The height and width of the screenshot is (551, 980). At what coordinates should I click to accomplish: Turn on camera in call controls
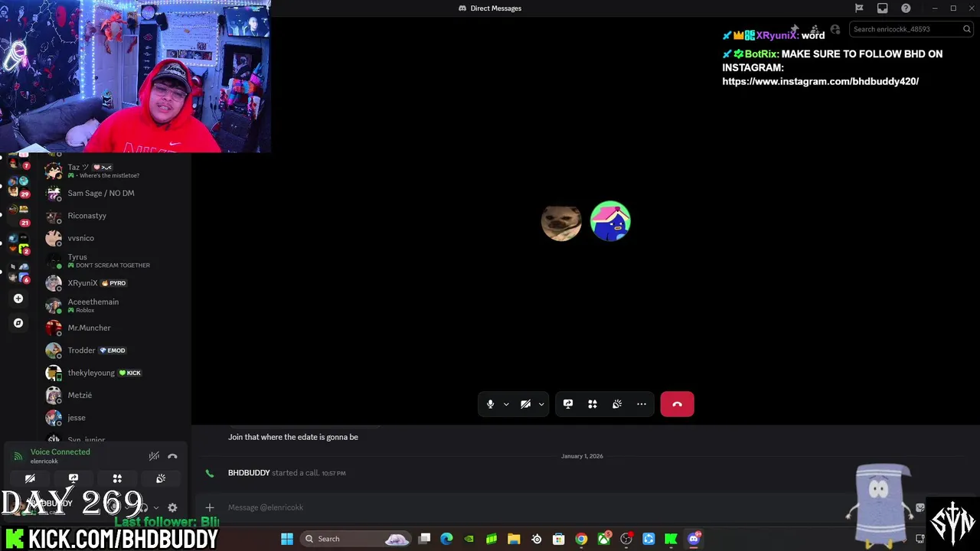(525, 404)
